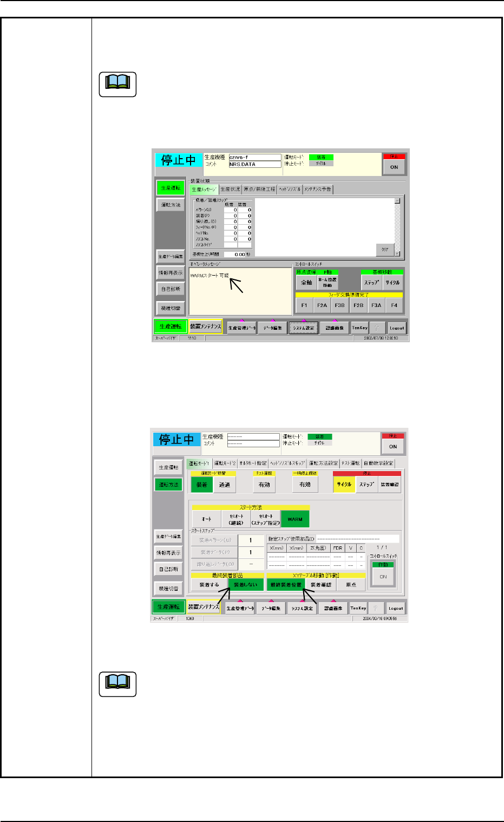Toggle 有効 under 一時停止搬送
This screenshot has width=504, height=822.
(x=305, y=485)
